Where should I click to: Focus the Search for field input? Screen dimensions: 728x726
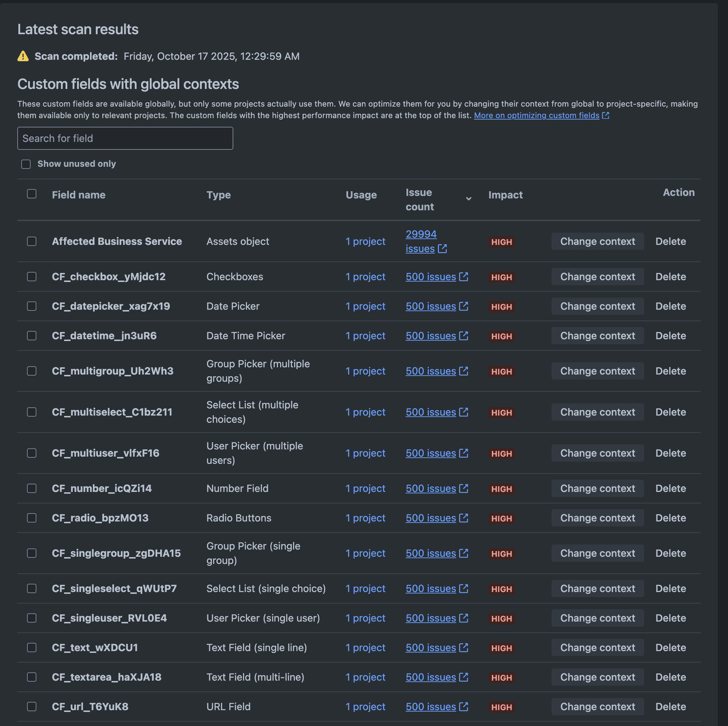click(x=125, y=138)
